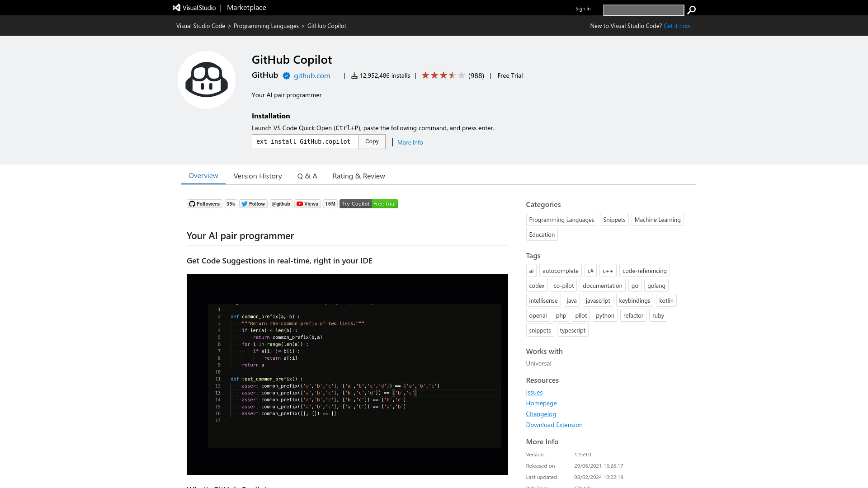Select the Machine Learning category
The height and width of the screenshot is (488, 868).
pos(657,220)
